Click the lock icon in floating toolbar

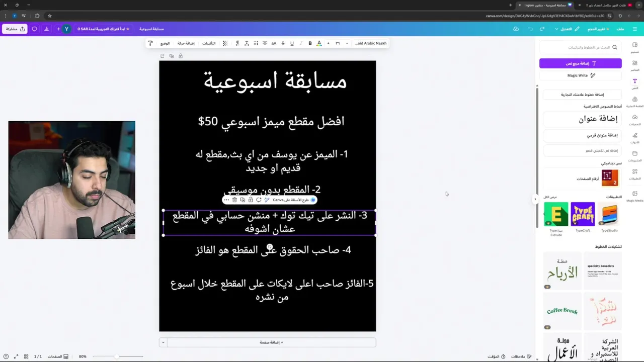(x=251, y=200)
